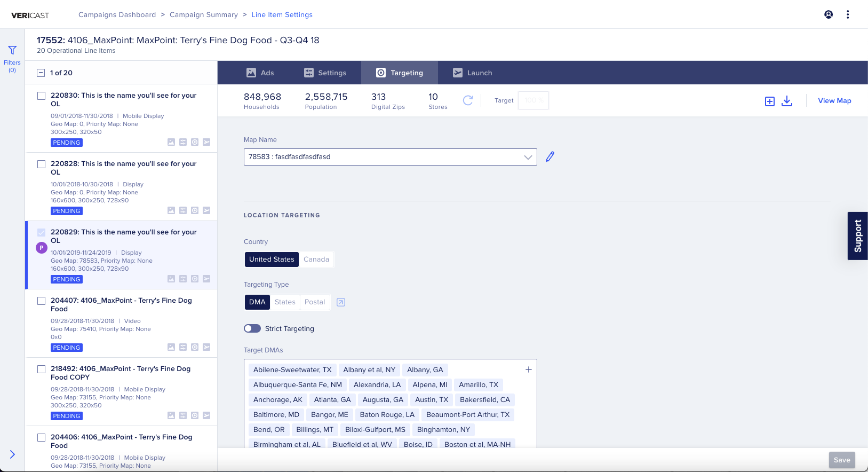Check the box for line item 220828
Screen dimensions: 868x472
pyautogui.click(x=41, y=164)
